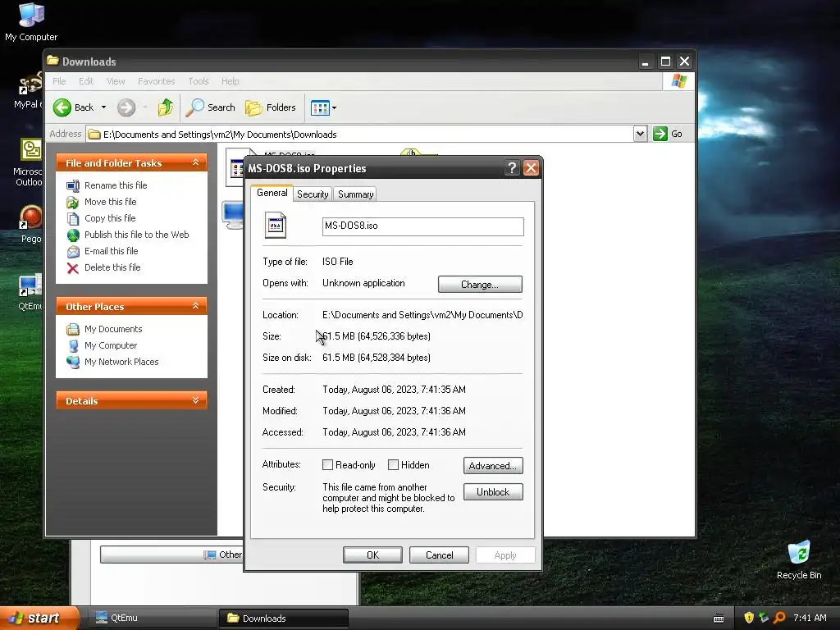The width and height of the screenshot is (840, 630).
Task: Expand the Address bar dropdown
Action: pyautogui.click(x=640, y=134)
